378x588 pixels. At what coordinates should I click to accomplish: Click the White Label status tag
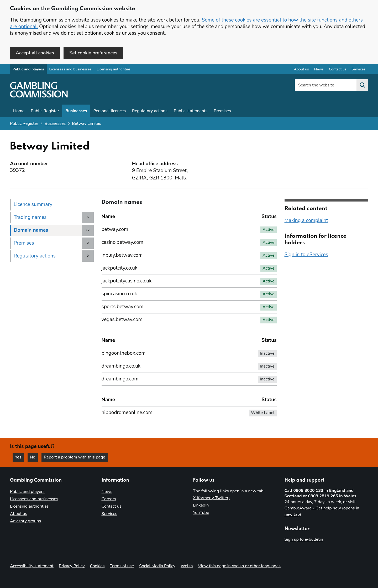(262, 413)
